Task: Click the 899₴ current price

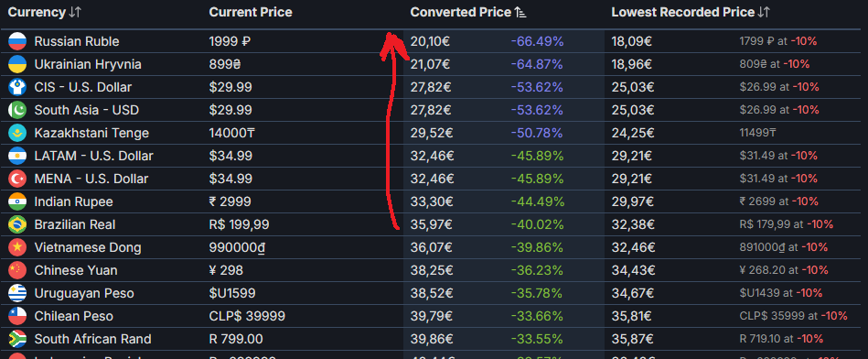Action: point(225,64)
